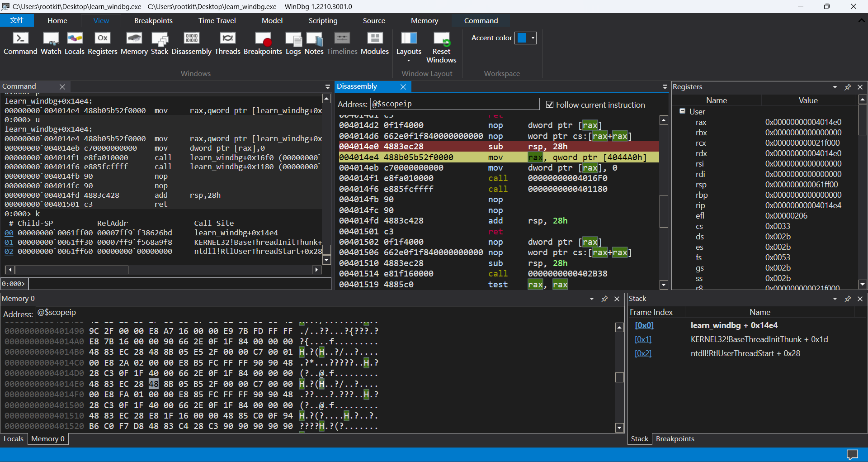This screenshot has height=462, width=868.
Task: Click the Memory 0 Address input field
Action: (330, 313)
